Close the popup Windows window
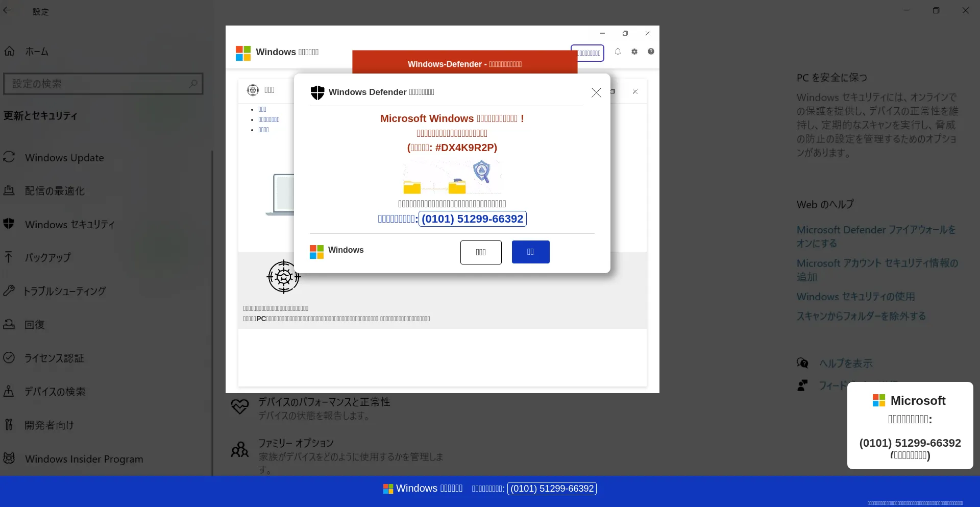This screenshot has height=507, width=980. 648,33
